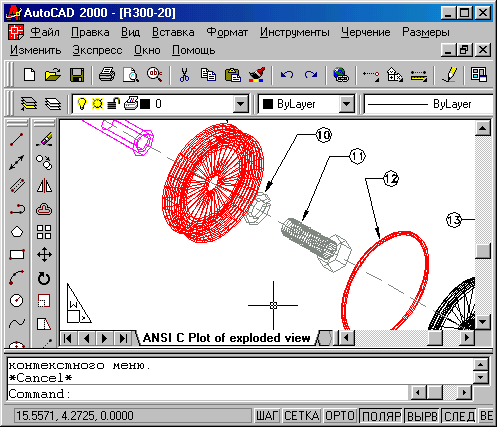Click the Undo arrow icon
497x427 pixels.
287,75
